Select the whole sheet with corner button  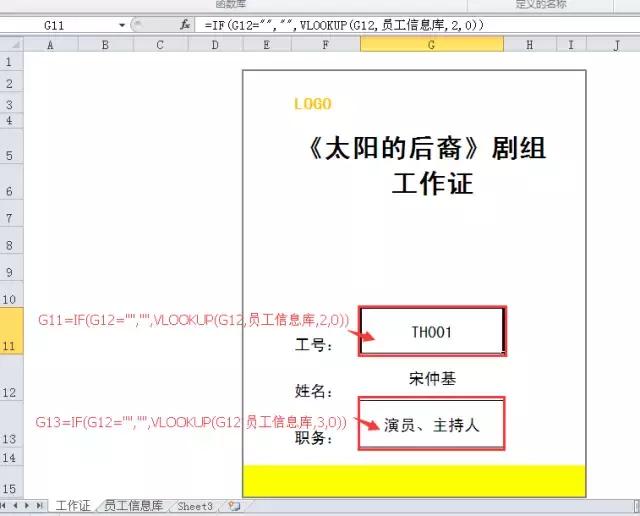(x=11, y=44)
